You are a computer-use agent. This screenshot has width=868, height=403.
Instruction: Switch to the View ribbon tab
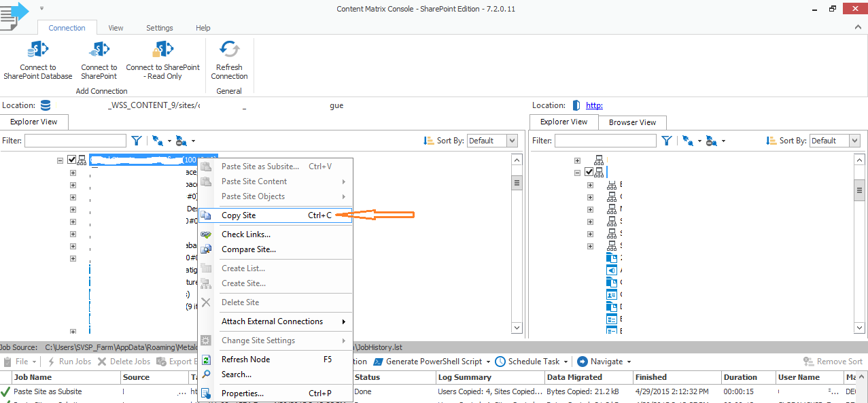point(116,28)
